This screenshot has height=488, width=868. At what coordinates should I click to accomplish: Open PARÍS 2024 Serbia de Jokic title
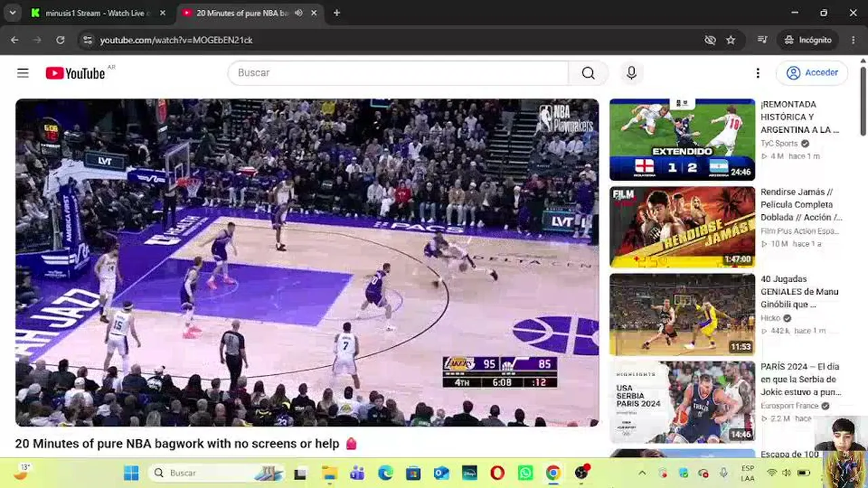[801, 380]
